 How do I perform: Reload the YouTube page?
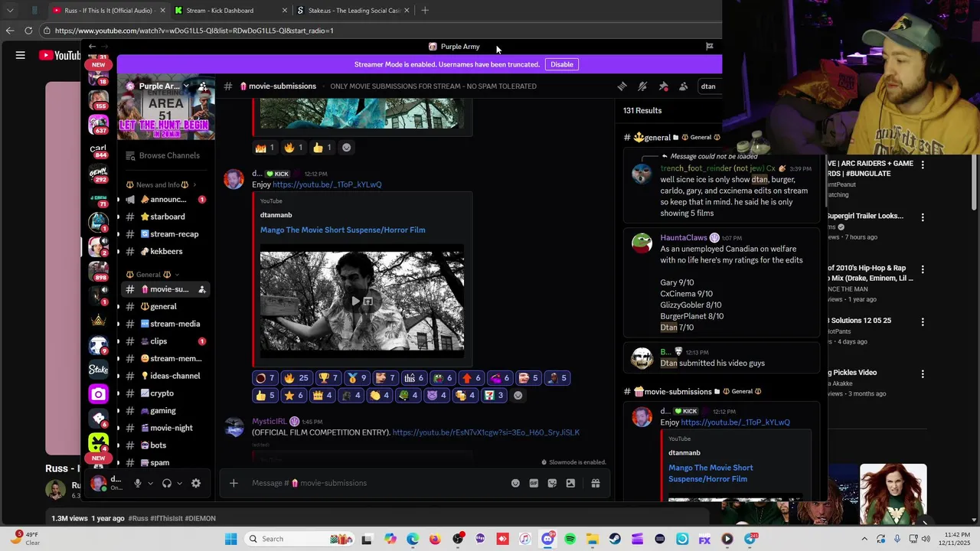pyautogui.click(x=28, y=31)
